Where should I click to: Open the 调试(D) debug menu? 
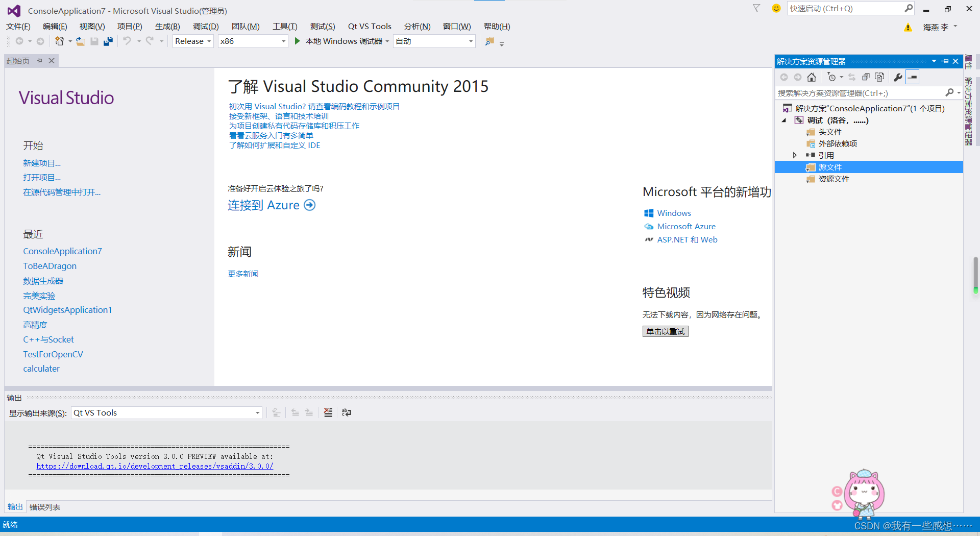pyautogui.click(x=206, y=27)
